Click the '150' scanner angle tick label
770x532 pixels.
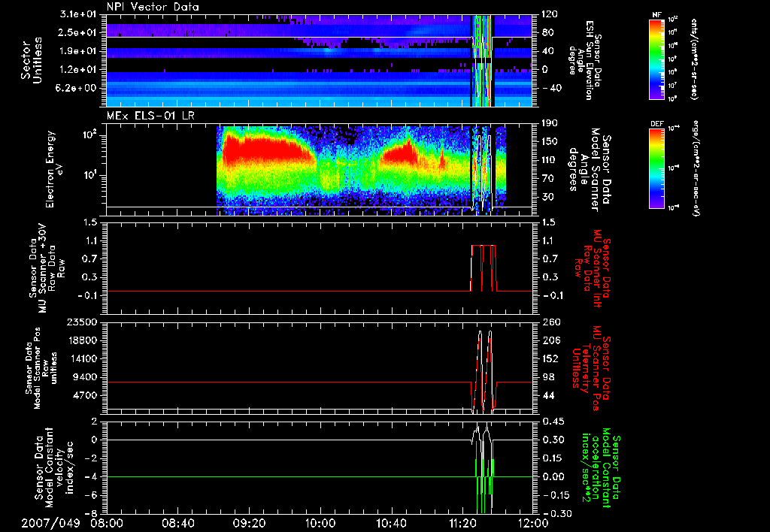click(x=550, y=141)
